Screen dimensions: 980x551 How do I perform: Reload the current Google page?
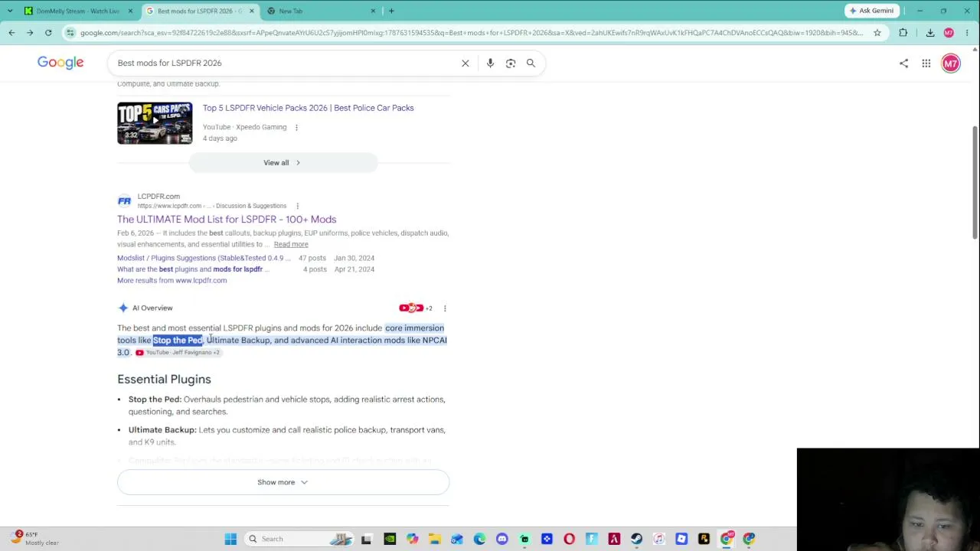(x=48, y=33)
